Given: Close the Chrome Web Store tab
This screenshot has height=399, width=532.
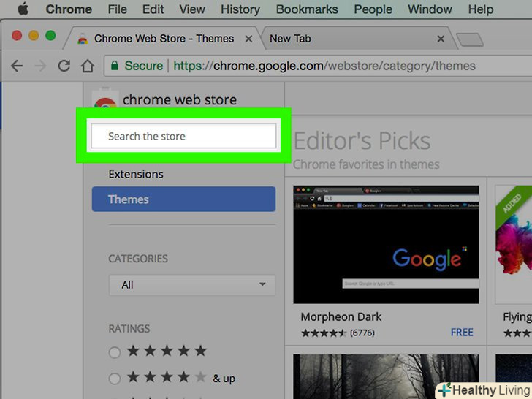Looking at the screenshot, I should click(x=248, y=39).
